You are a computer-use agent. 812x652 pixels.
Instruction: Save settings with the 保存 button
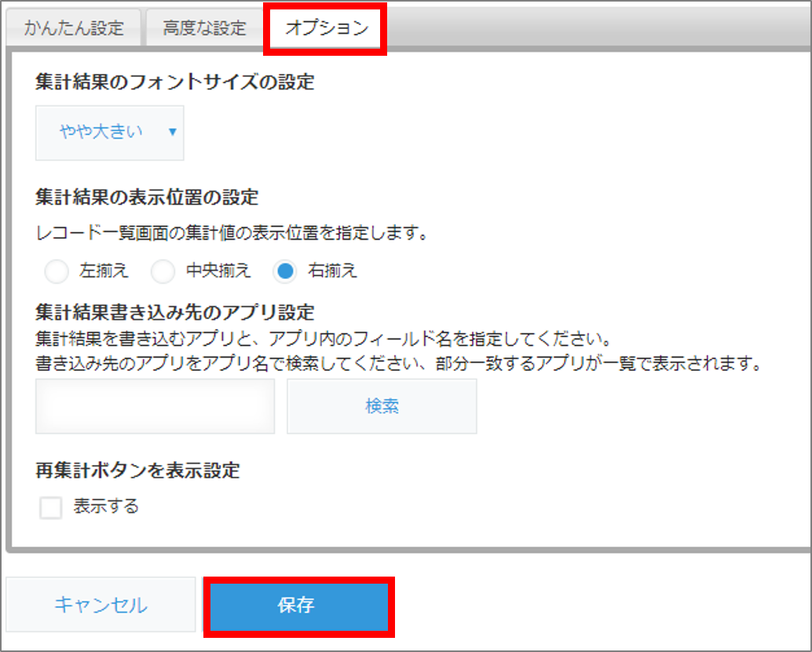pyautogui.click(x=298, y=606)
